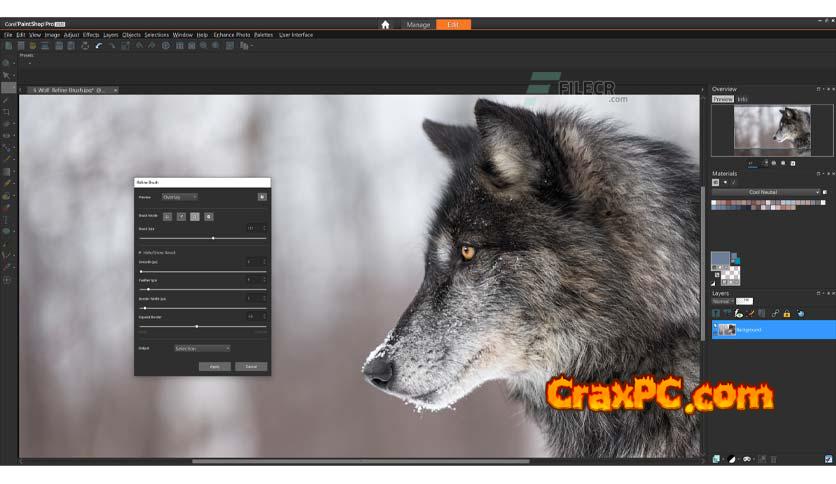Click the Home icon in the top bar

pyautogui.click(x=385, y=24)
